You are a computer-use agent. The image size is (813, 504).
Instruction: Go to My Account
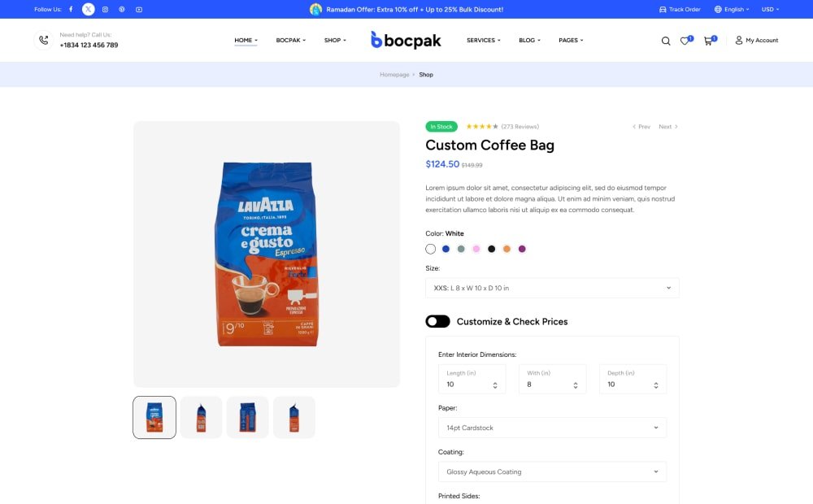[757, 40]
